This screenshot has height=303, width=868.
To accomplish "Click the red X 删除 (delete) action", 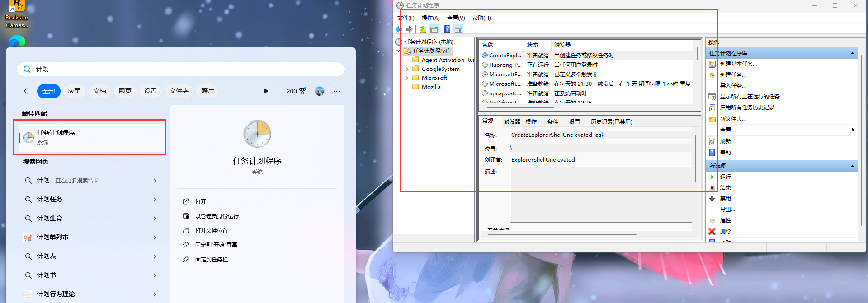I will tap(725, 232).
